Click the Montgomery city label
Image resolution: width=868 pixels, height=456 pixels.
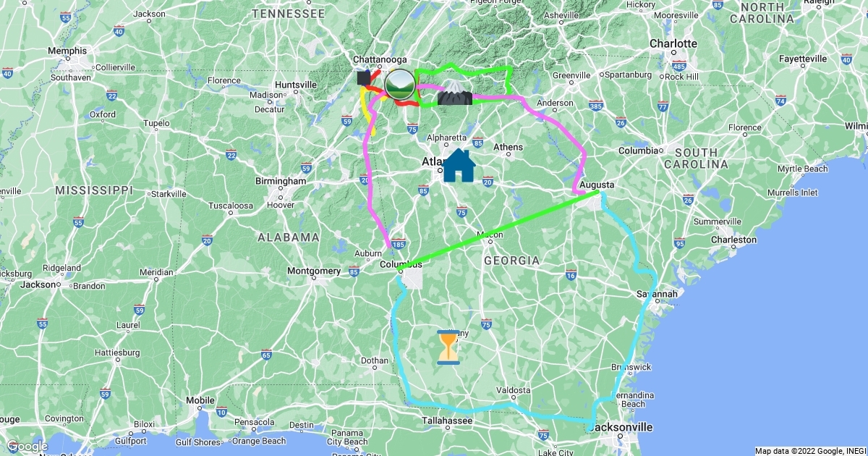(314, 271)
